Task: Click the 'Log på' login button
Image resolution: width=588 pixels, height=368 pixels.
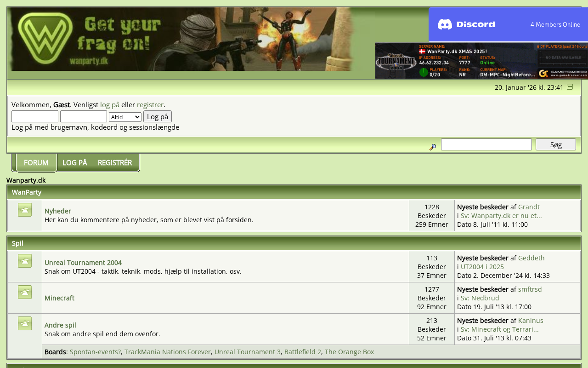Action: tap(158, 116)
